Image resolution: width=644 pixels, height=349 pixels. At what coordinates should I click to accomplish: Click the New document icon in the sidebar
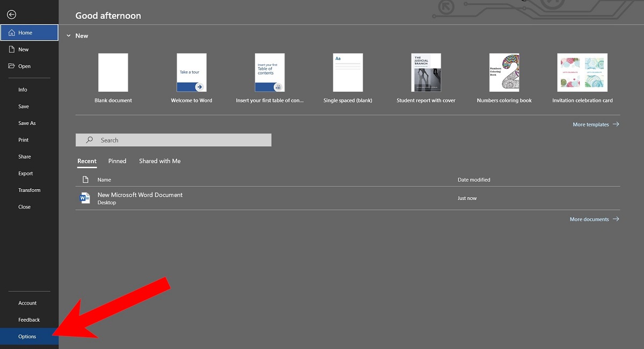point(12,49)
